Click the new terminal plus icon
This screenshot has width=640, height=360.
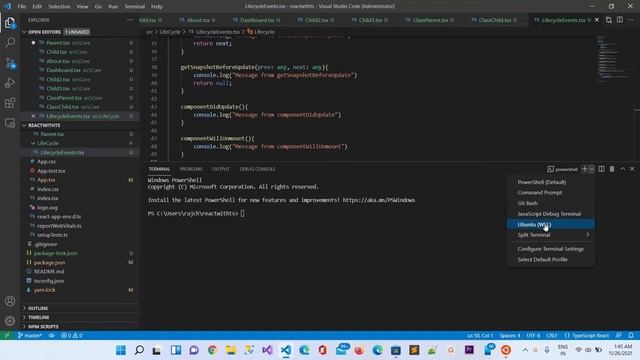pos(584,169)
